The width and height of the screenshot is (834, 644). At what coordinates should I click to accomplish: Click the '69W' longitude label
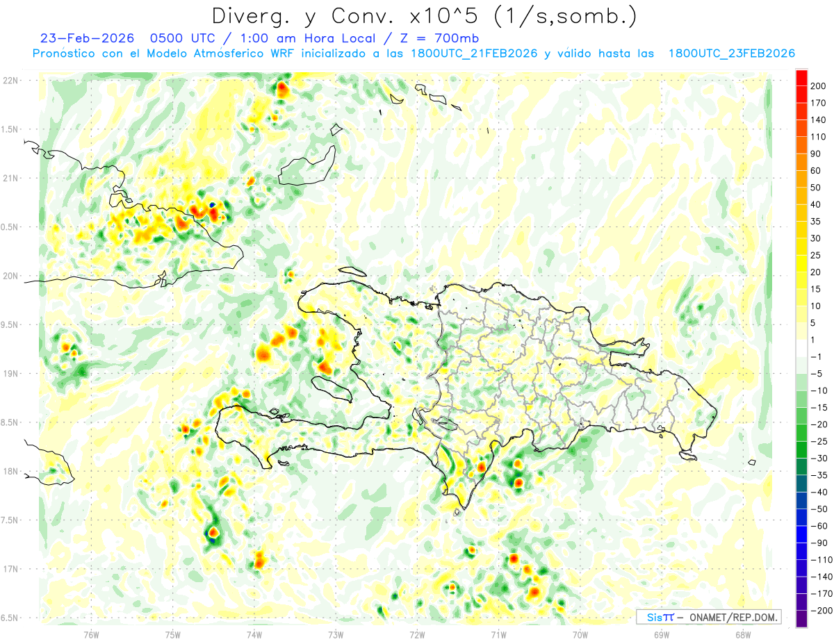(x=662, y=634)
